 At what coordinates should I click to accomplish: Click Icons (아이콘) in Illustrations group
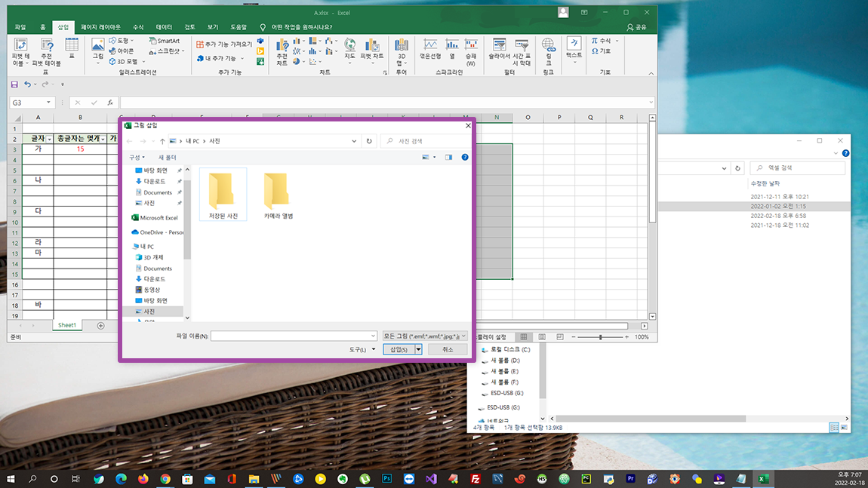point(122,51)
